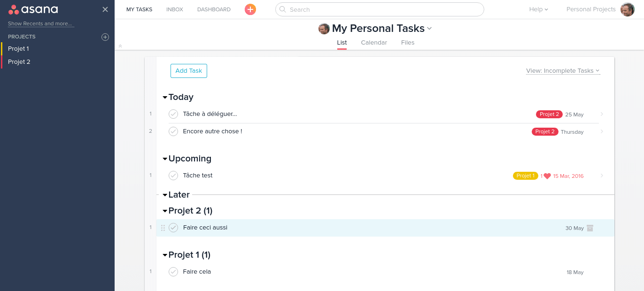644x291 pixels.
Task: Collapse the header with the double-chevron icon
Action: coord(120,46)
